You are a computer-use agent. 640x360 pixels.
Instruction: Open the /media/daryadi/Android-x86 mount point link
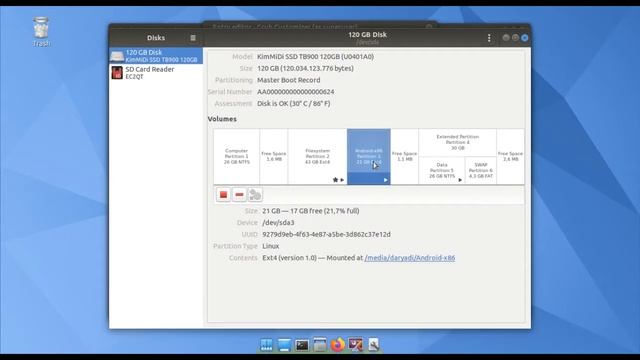coord(409,258)
